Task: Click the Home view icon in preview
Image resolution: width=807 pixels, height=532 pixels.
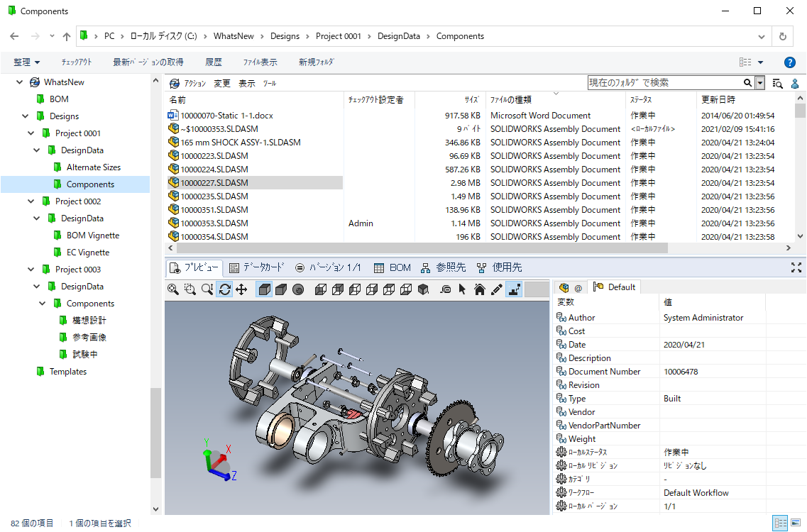Action: 479,289
